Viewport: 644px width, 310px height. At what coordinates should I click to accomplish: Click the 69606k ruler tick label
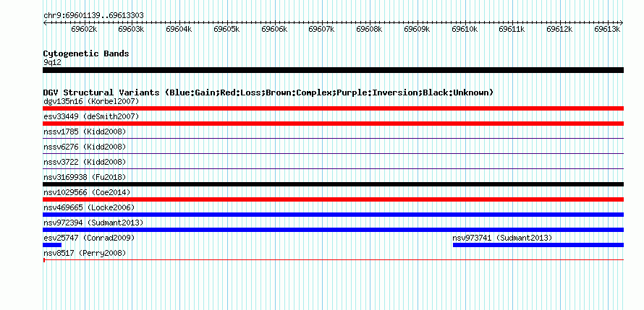(274, 29)
